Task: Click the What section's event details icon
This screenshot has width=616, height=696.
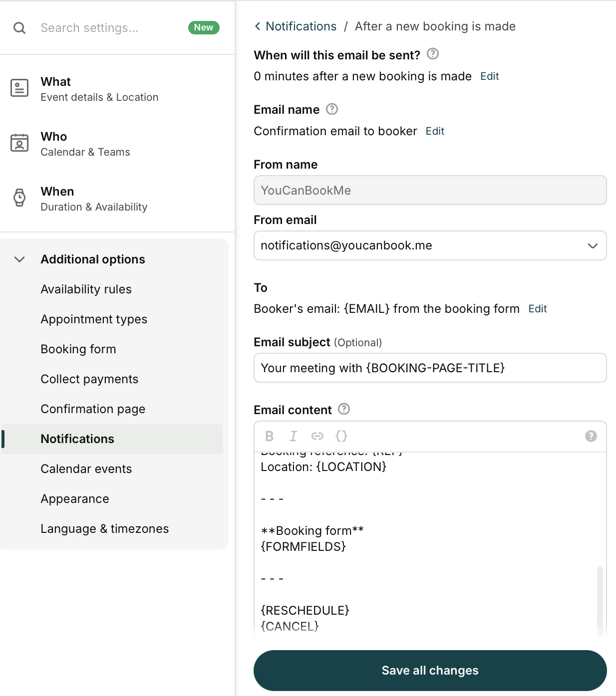Action: [x=19, y=88]
